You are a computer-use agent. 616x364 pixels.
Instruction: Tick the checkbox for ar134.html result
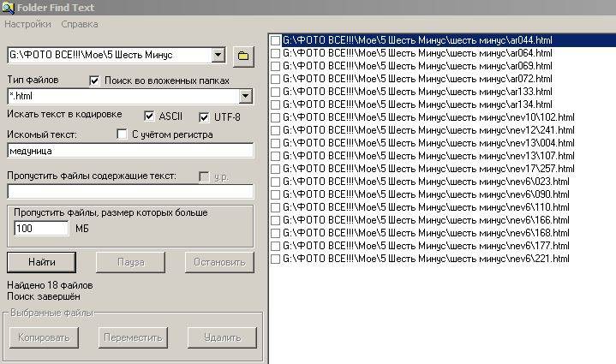pyautogui.click(x=275, y=104)
